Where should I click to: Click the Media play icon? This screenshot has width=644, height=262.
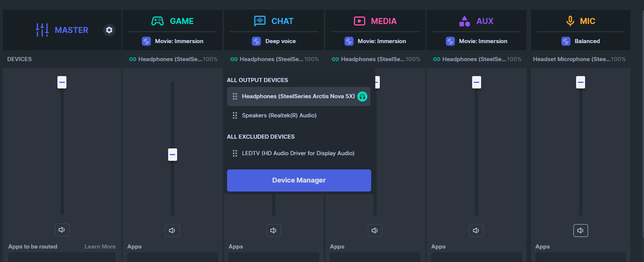pyautogui.click(x=360, y=21)
